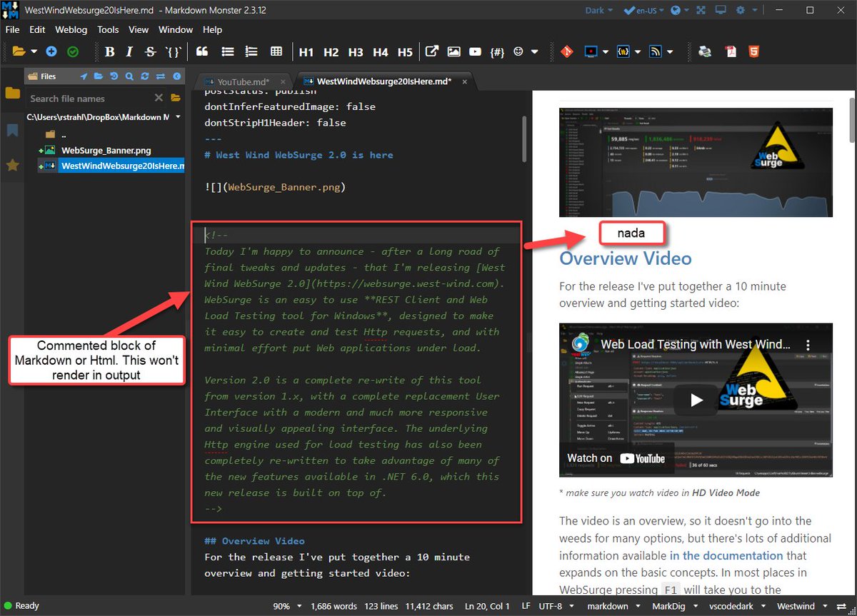Expand the folder path dropdown
This screenshot has height=616, width=857.
[x=178, y=117]
